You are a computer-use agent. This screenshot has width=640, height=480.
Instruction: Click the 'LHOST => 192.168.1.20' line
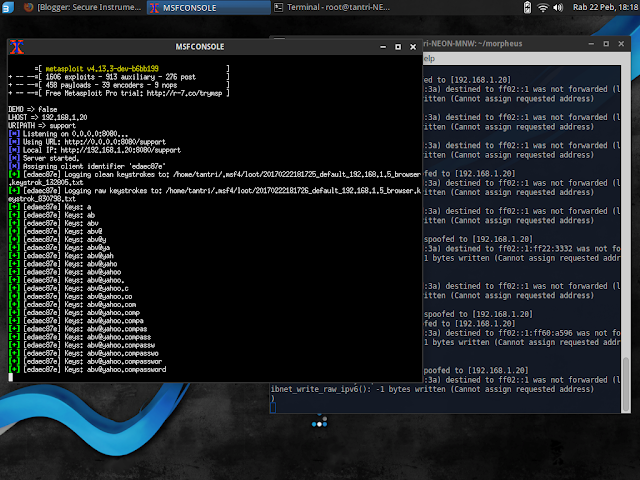click(x=48, y=118)
